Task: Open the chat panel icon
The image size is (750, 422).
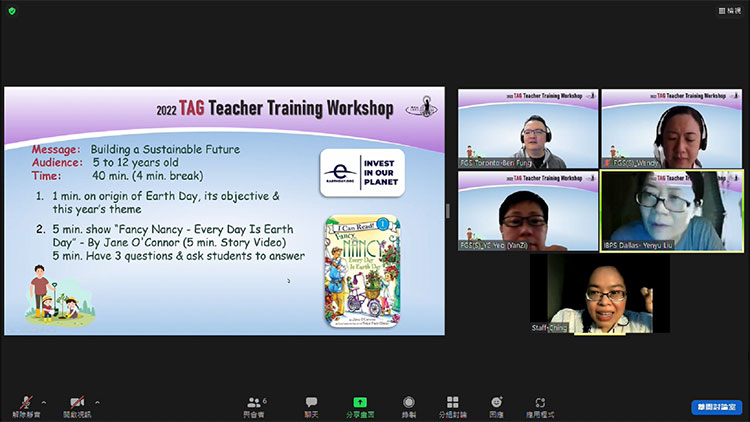Action: coord(311,402)
